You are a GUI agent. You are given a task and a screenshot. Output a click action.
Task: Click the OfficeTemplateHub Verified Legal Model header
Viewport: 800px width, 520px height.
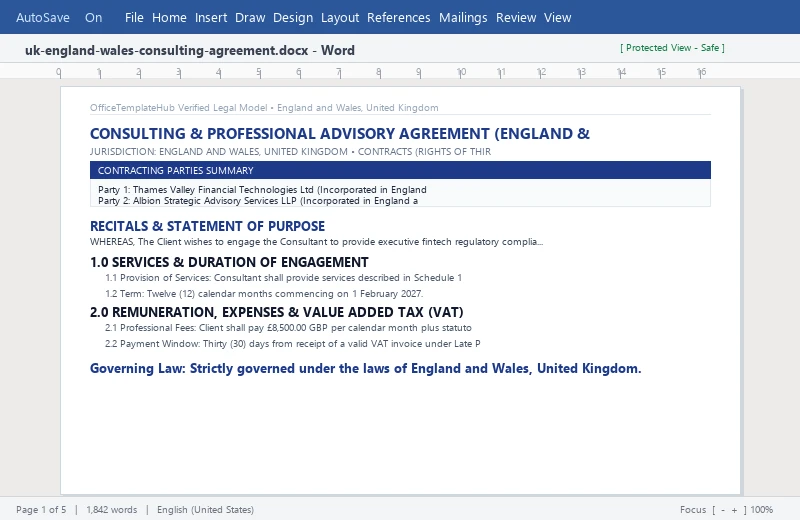pos(264,108)
